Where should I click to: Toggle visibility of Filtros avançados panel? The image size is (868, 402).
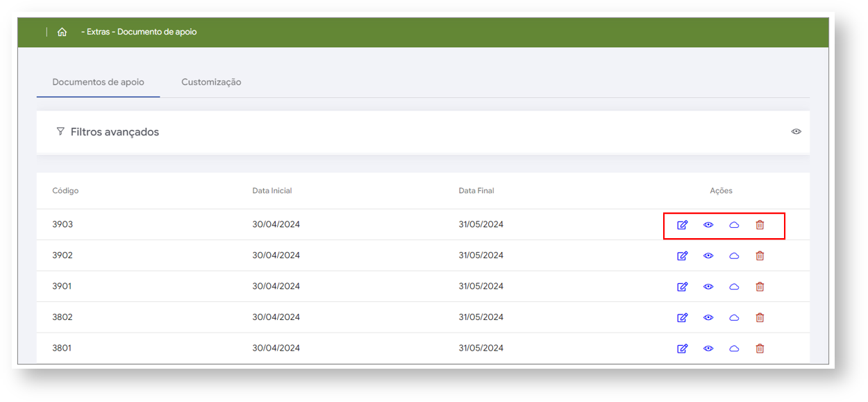coord(796,131)
